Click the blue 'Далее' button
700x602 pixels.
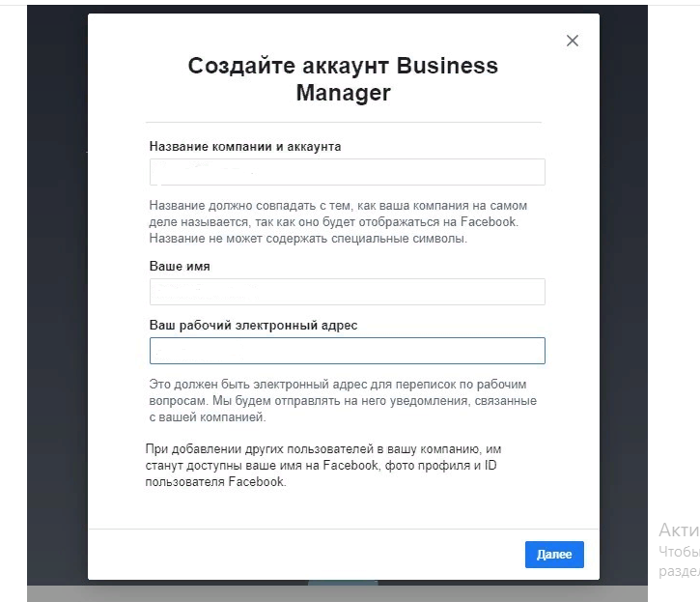point(554,555)
